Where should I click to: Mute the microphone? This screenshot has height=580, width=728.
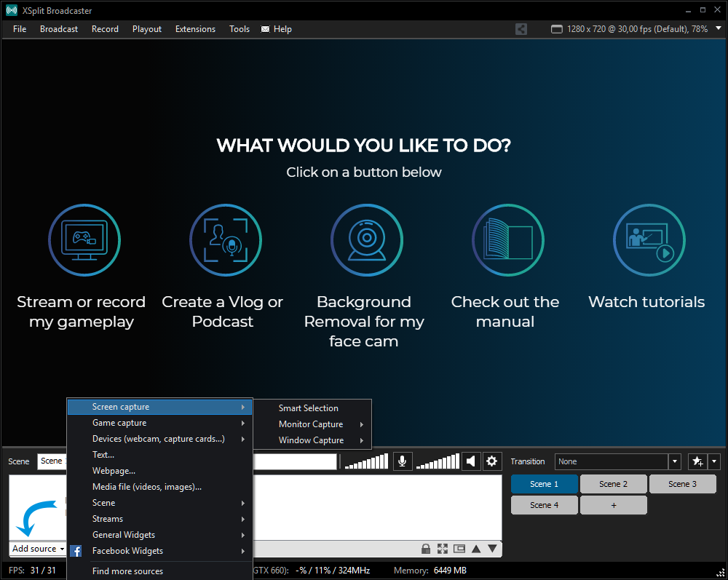point(401,461)
